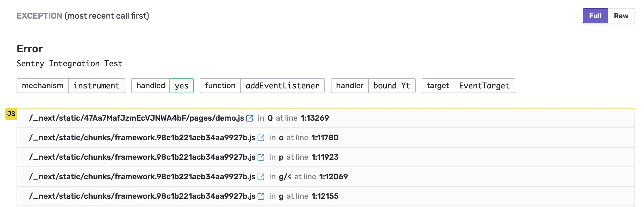Image resolution: width=644 pixels, height=207 pixels.
Task: Click the yellow JS platform badge
Action: (11, 114)
